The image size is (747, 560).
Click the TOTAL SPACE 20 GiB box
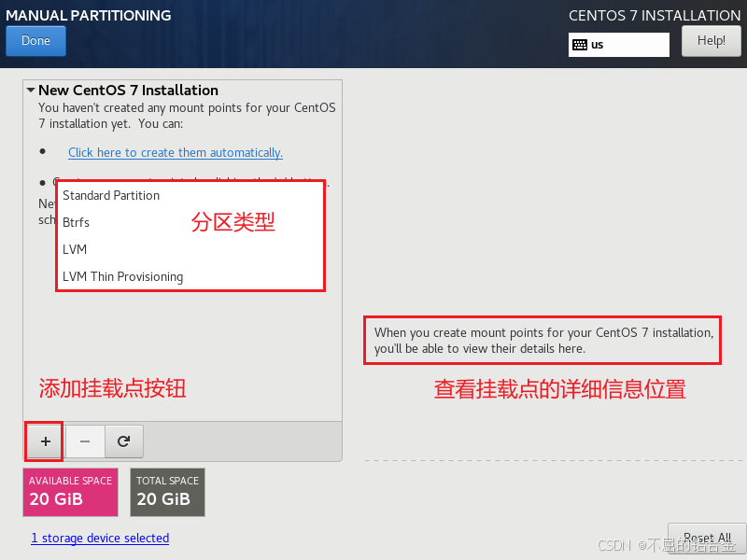click(168, 493)
